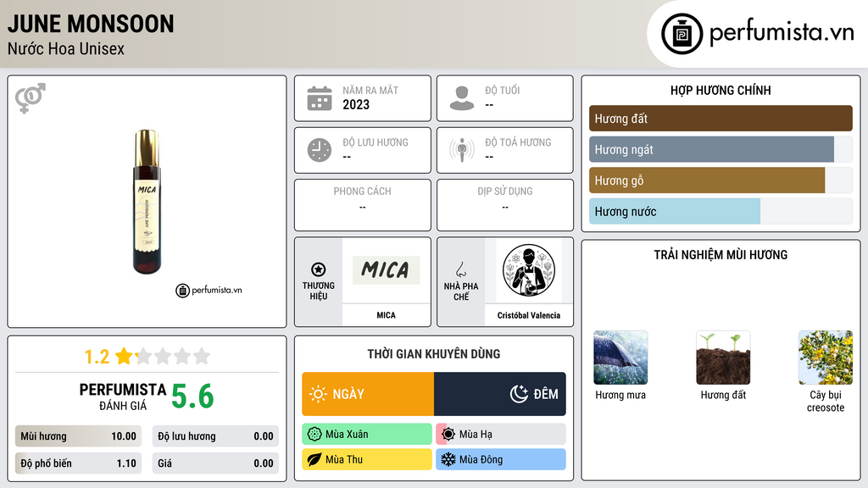This screenshot has height=488, width=868.
Task: Click the sillage person icon for Độ toả hương
Action: (462, 150)
